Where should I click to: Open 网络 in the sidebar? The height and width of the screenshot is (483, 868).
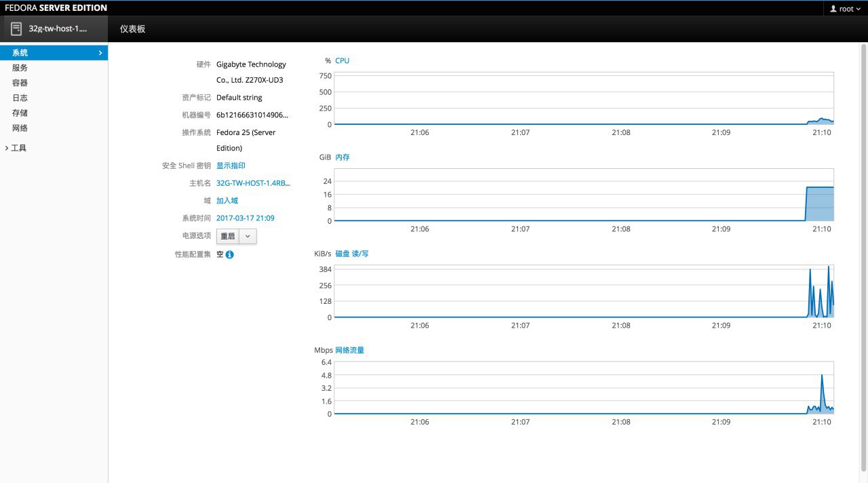click(x=54, y=128)
